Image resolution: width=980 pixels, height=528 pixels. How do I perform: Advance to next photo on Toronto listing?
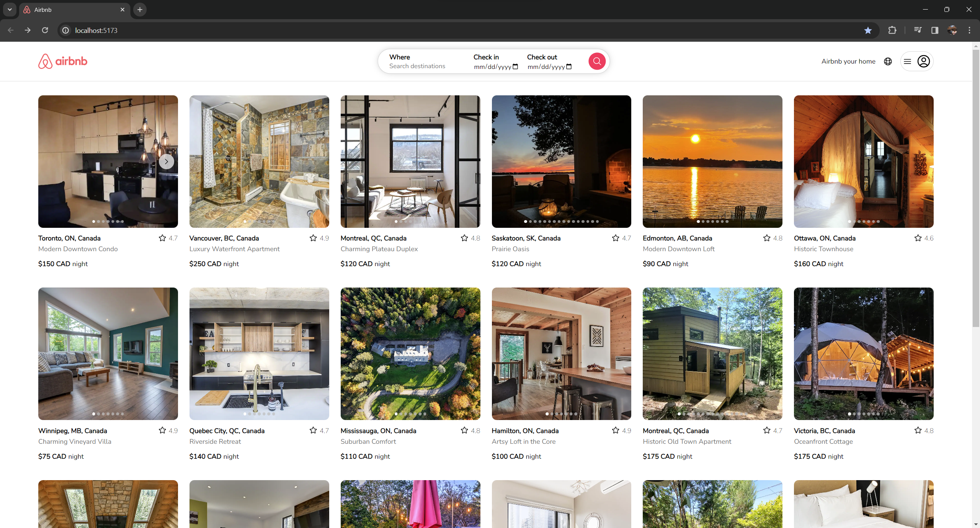coord(166,162)
